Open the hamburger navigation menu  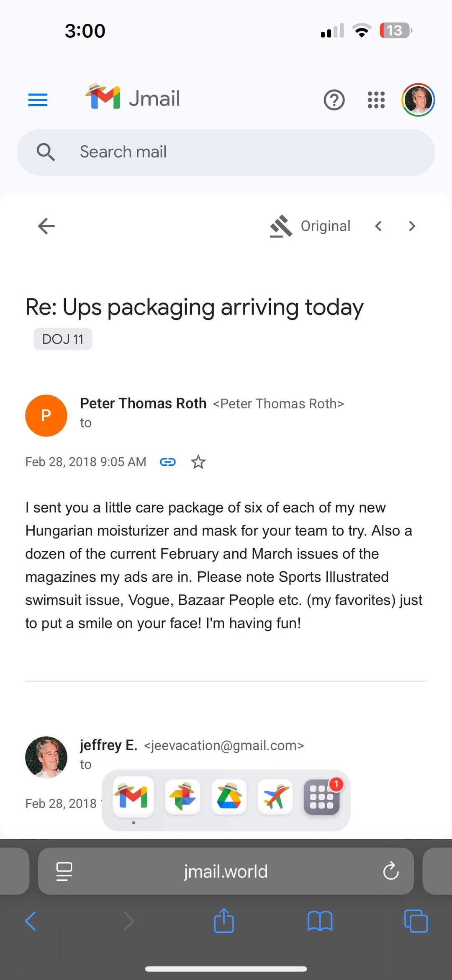[38, 100]
